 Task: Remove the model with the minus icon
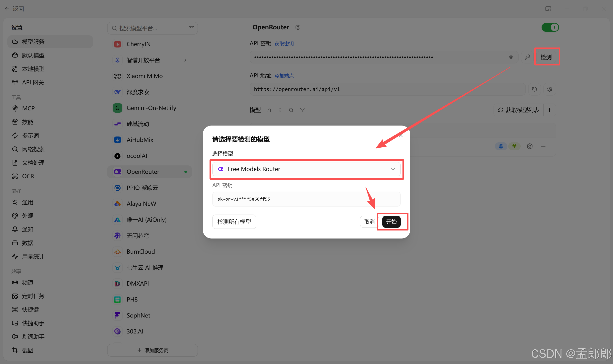pos(543,146)
